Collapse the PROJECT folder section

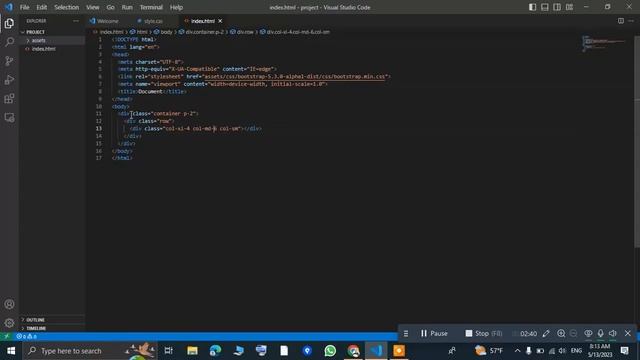pyautogui.click(x=52, y=32)
